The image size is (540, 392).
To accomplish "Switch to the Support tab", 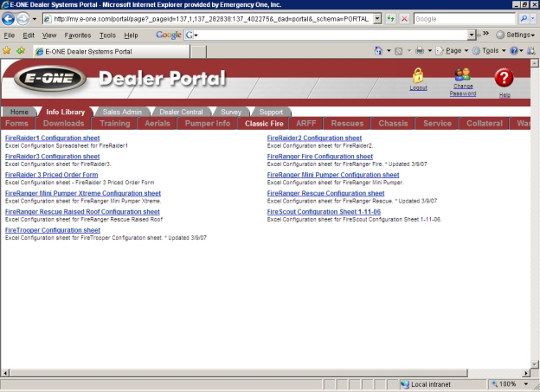I will pyautogui.click(x=271, y=112).
